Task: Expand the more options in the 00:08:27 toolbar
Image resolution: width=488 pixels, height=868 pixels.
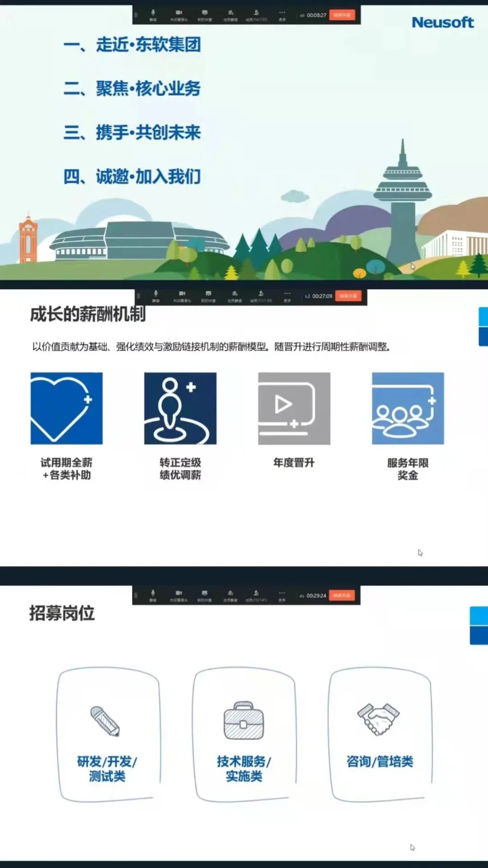Action: (282, 14)
